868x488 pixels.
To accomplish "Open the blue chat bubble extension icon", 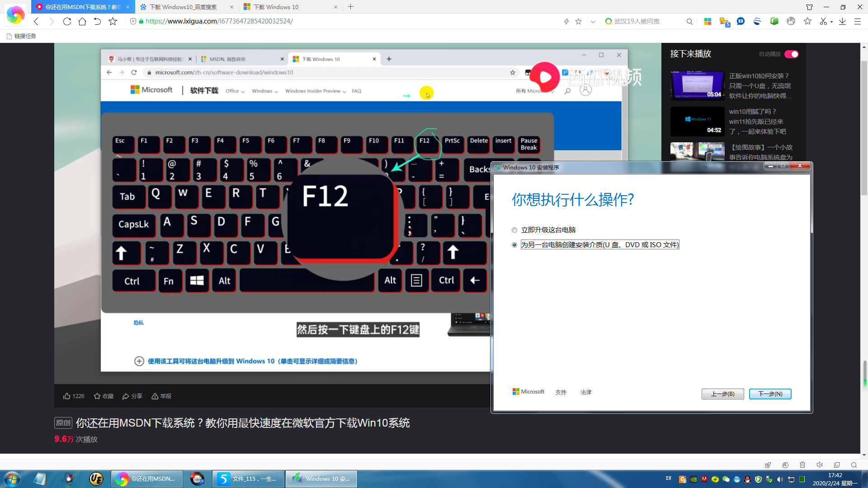I will pos(741,21).
